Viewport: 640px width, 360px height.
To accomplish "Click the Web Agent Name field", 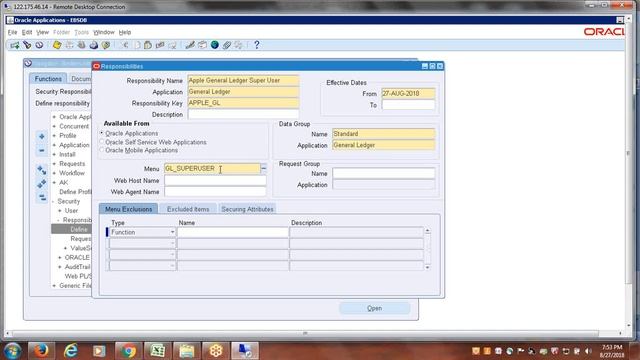I will (215, 191).
